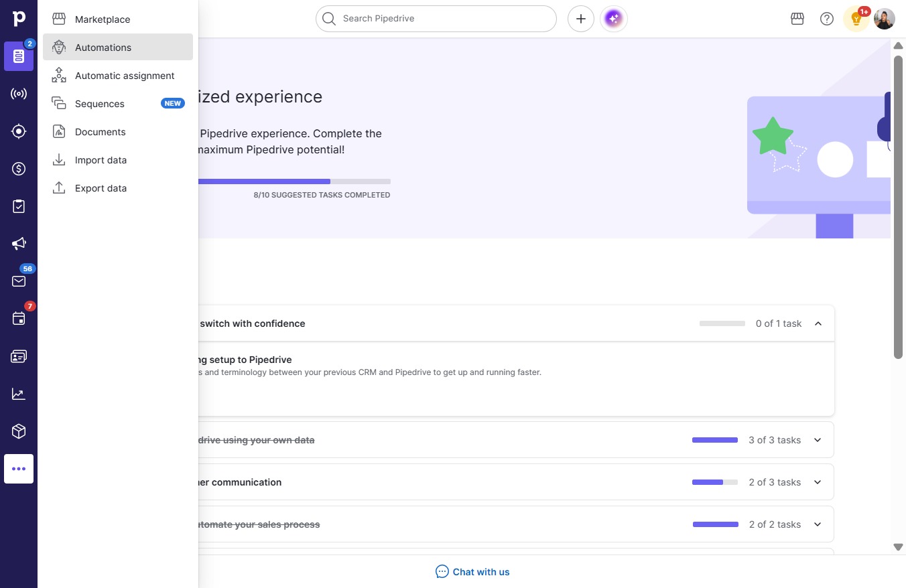Expand the '3 of 3 tasks' section
The width and height of the screenshot is (906, 588).
(x=818, y=440)
